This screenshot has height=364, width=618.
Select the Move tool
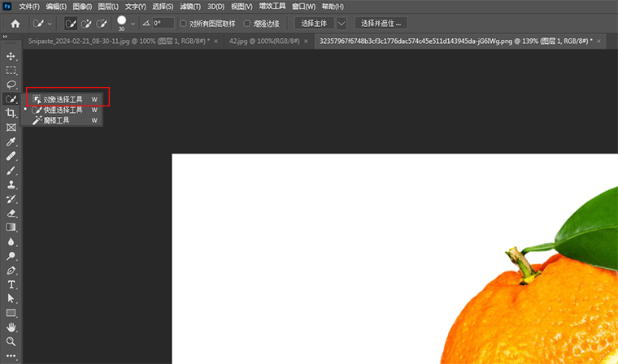(x=11, y=56)
